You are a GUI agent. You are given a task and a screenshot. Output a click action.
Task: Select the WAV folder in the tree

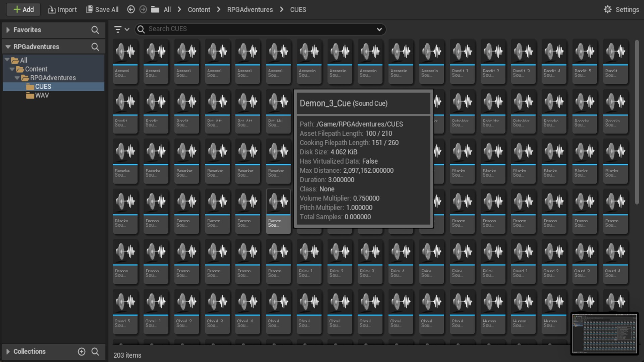(42, 95)
